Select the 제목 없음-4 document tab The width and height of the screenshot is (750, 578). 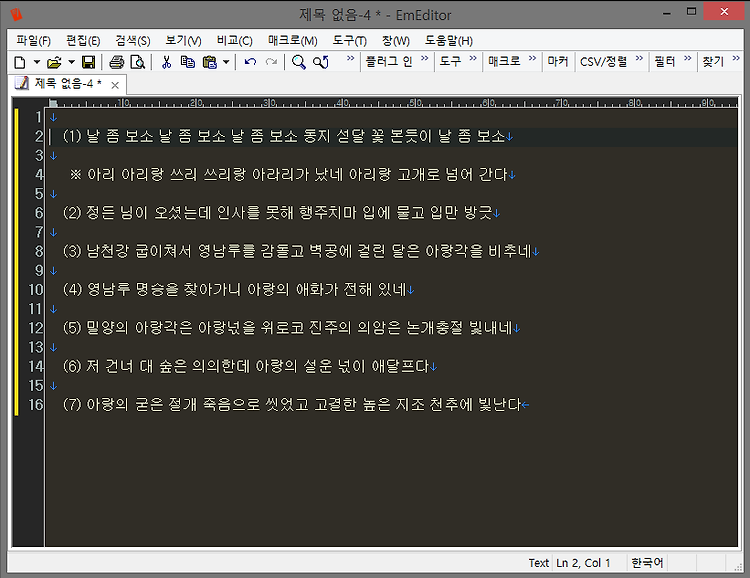pyautogui.click(x=67, y=84)
